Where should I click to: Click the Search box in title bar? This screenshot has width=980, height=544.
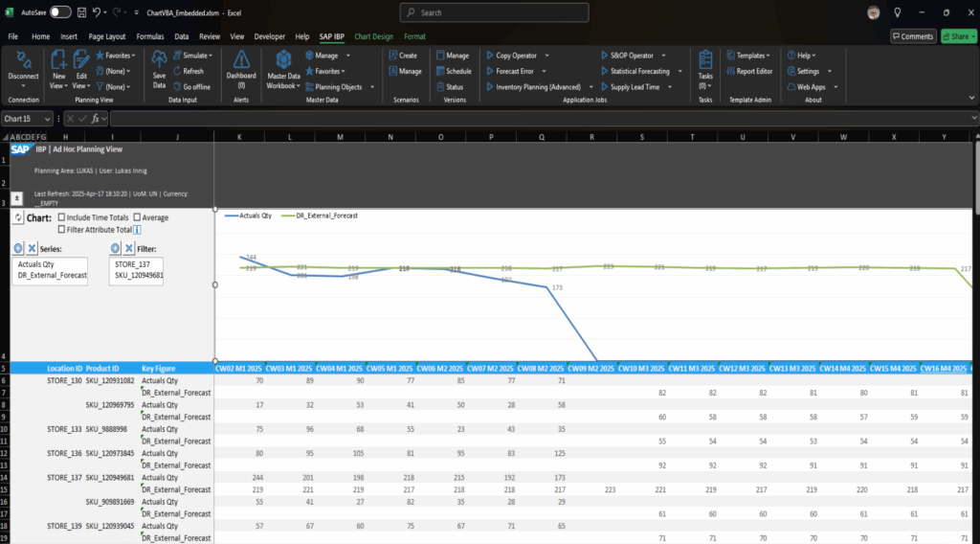coord(494,12)
